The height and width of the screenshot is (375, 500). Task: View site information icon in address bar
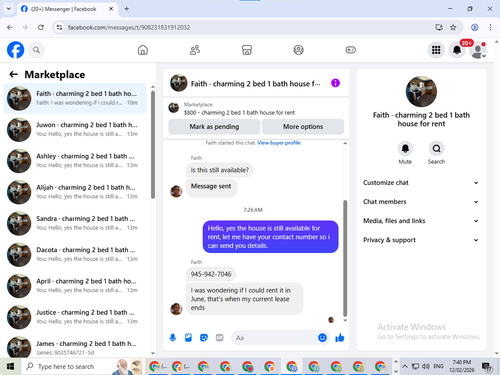(x=59, y=27)
